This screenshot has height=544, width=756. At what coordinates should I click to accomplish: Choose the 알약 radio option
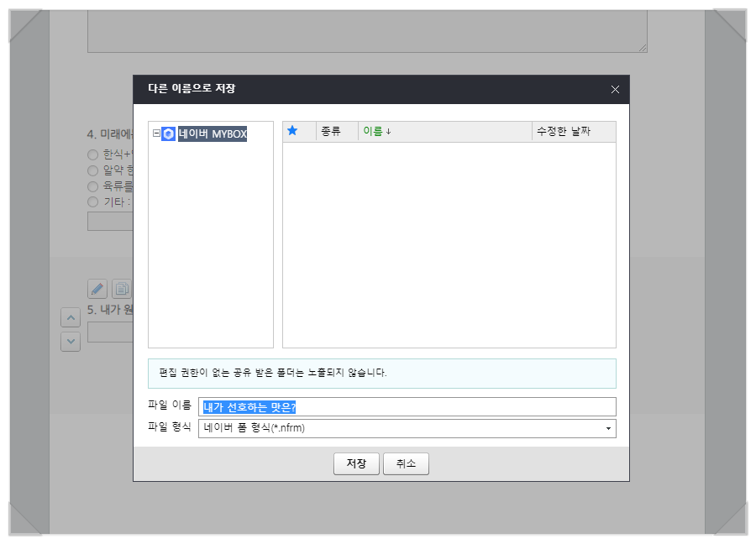click(x=92, y=170)
